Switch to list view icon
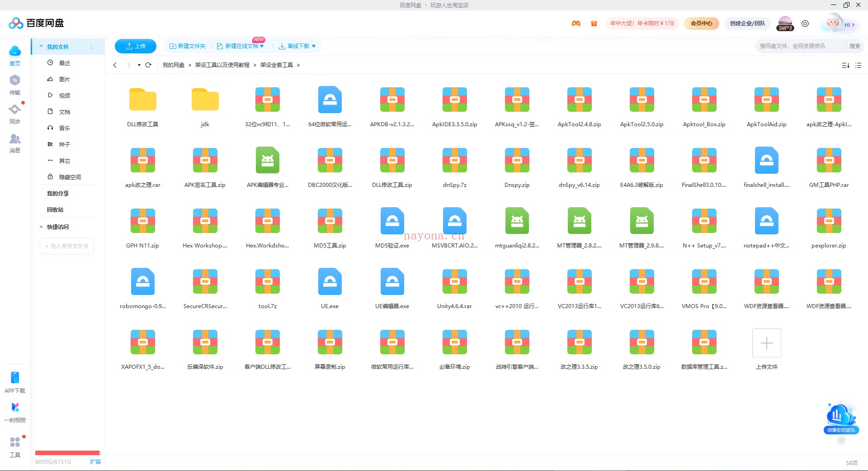The width and height of the screenshot is (868, 471). pos(859,65)
